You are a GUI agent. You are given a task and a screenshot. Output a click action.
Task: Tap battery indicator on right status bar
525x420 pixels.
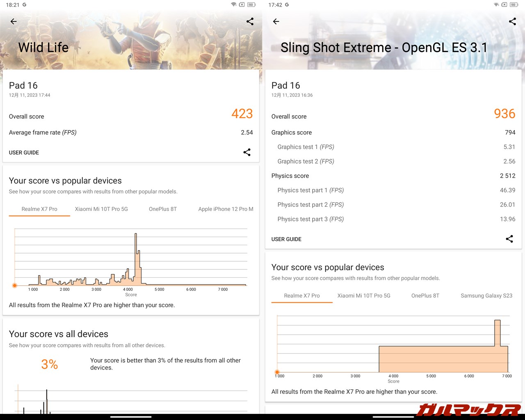(514, 5)
